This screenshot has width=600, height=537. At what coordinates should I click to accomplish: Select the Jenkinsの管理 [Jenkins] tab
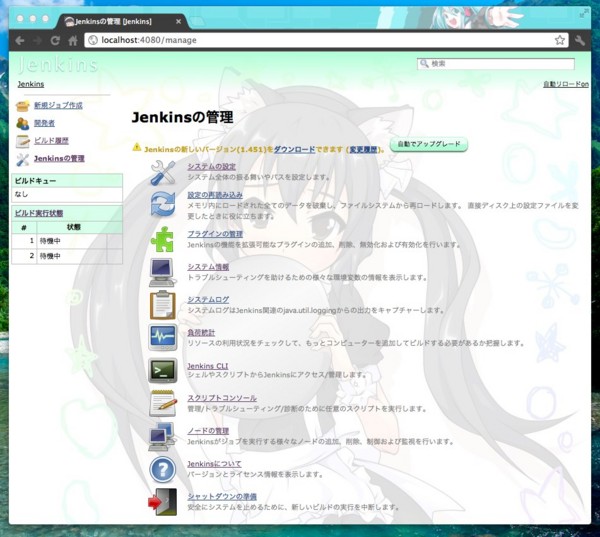[x=122, y=22]
